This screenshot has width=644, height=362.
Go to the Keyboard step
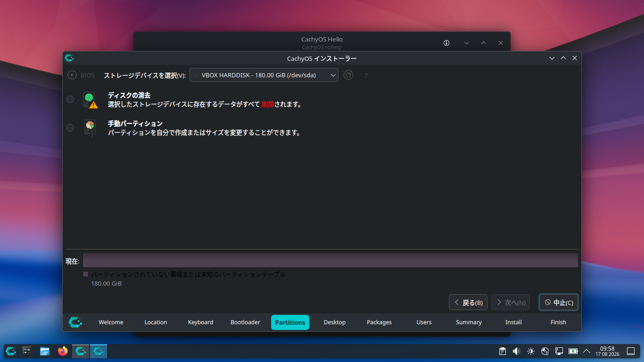coord(200,322)
